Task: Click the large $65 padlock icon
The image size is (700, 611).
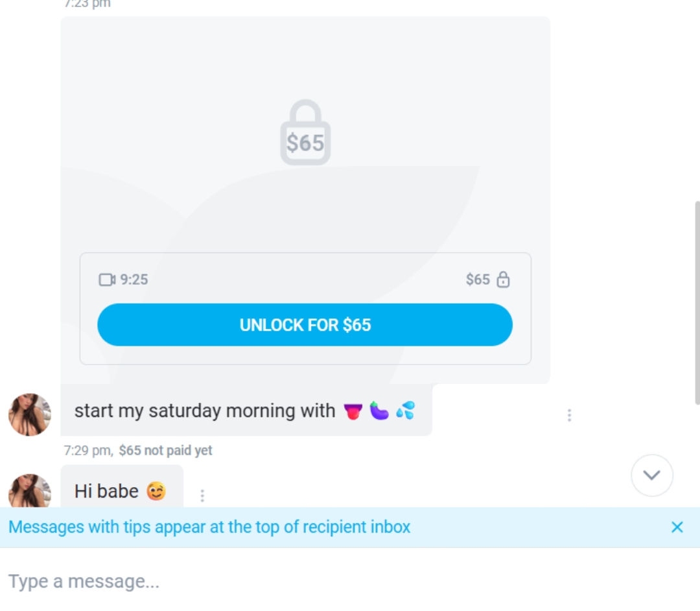Action: tap(305, 133)
